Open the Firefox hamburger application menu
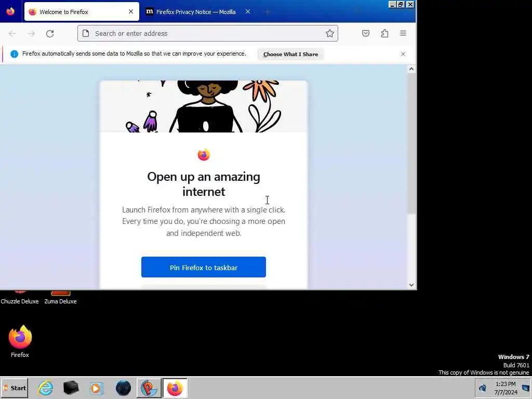 (x=403, y=33)
